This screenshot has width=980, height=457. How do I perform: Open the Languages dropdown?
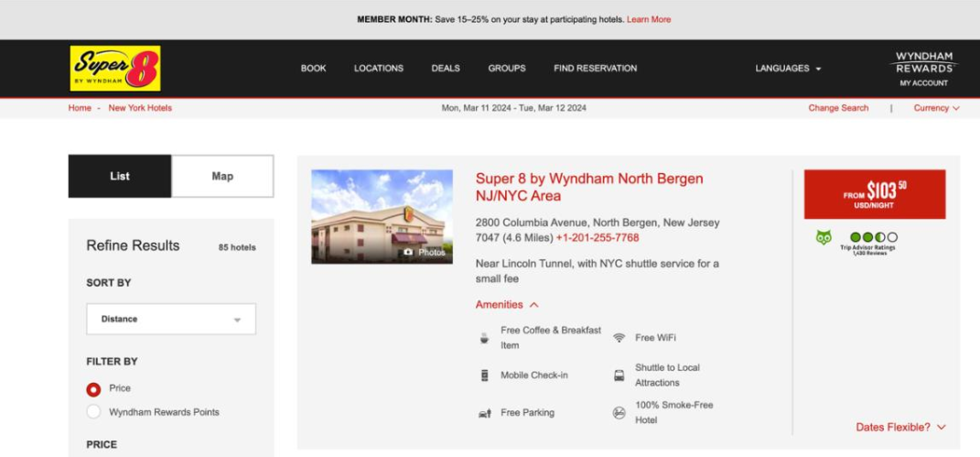788,68
